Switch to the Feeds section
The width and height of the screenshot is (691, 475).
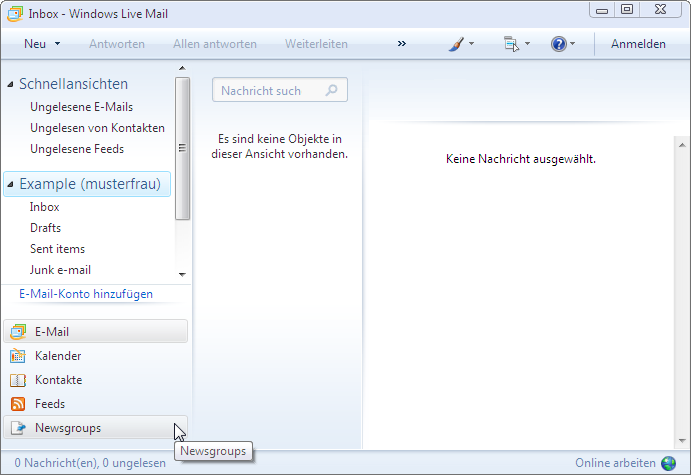[x=96, y=404]
